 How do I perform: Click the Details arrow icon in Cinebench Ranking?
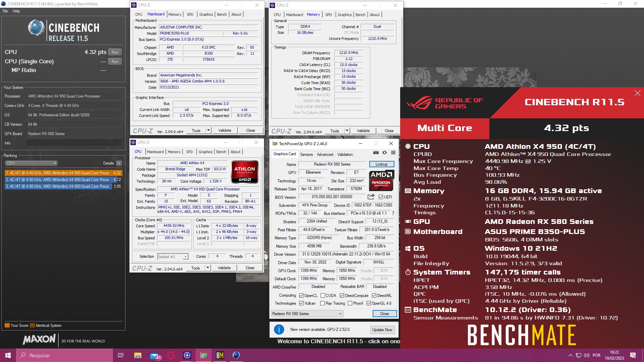tap(119, 163)
